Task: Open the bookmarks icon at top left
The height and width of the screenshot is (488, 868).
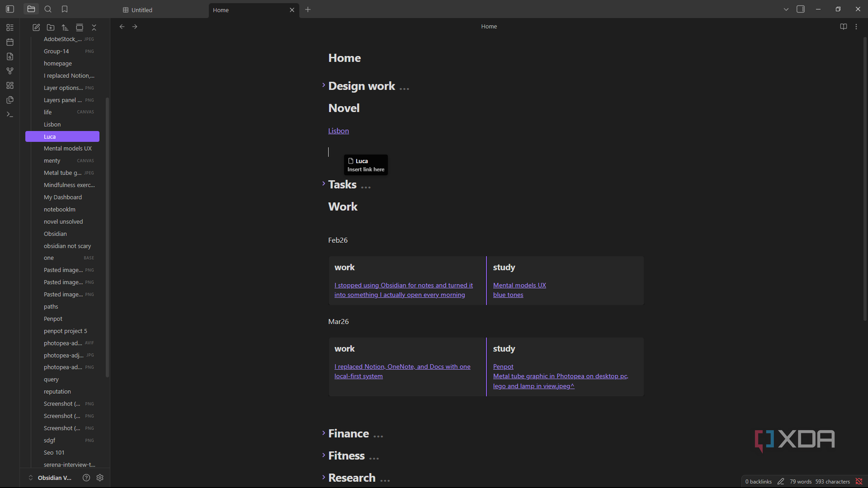Action: [x=64, y=9]
